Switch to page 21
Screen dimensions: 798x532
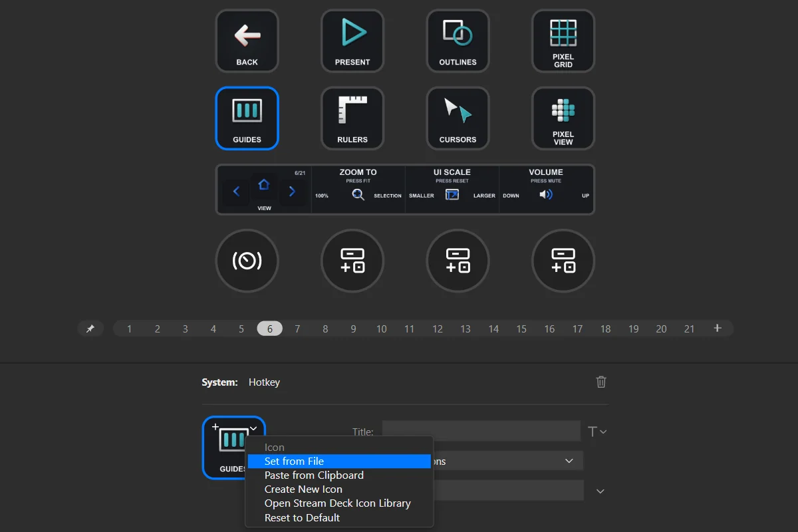[x=689, y=329]
